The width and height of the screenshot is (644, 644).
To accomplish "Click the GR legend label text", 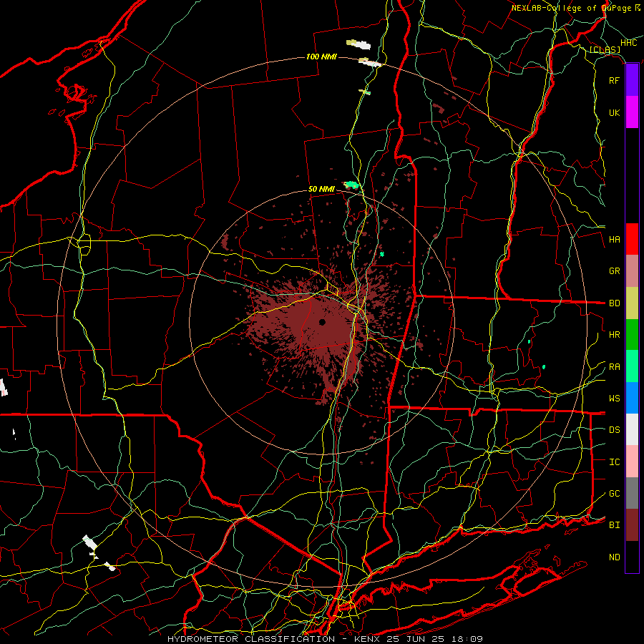I will (x=614, y=271).
